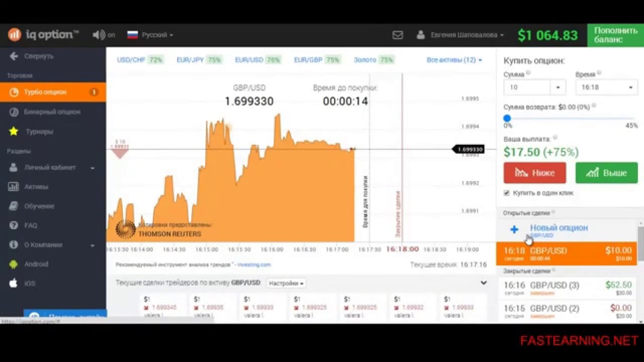Viewport: 644px width, 362px height.
Task: Select the open 16:18 GBP/USD $10.00 deal
Action: point(567,253)
